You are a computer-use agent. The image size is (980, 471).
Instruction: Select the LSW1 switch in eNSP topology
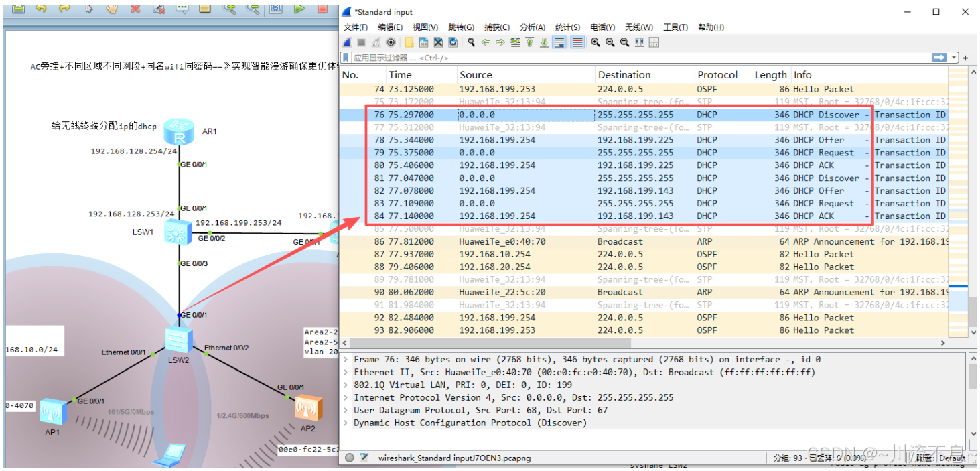pos(178,232)
